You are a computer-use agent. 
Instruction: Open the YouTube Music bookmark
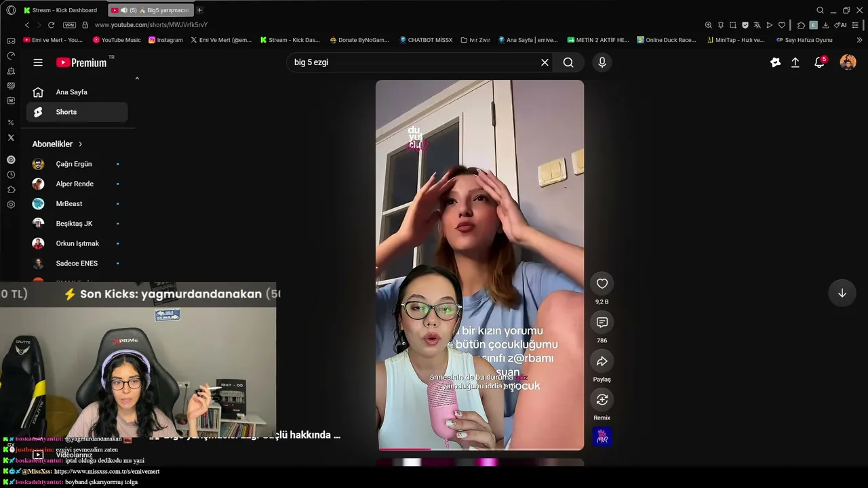tap(116, 40)
